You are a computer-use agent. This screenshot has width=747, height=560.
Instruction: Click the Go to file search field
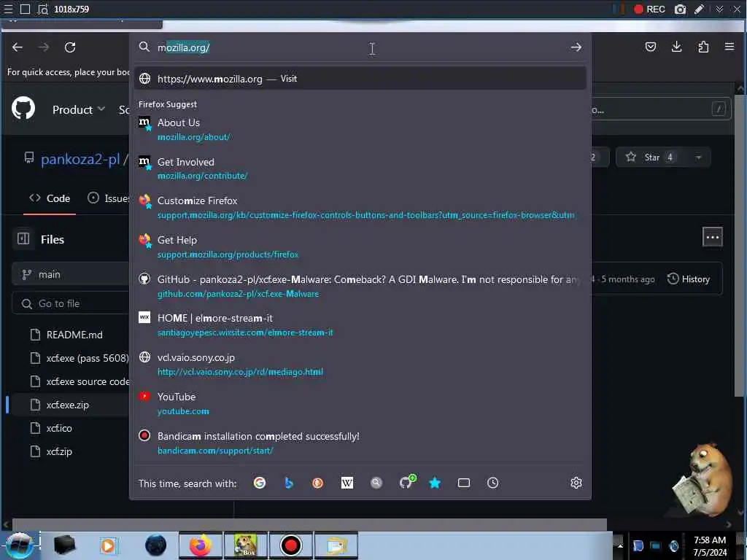[x=71, y=303]
